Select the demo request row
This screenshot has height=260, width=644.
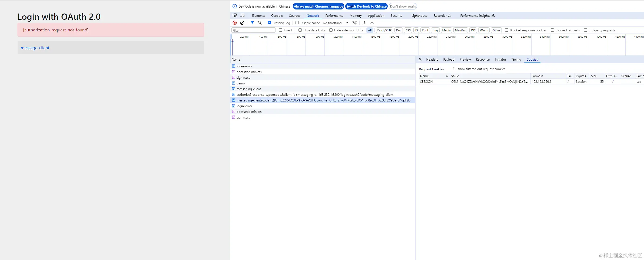click(323, 83)
